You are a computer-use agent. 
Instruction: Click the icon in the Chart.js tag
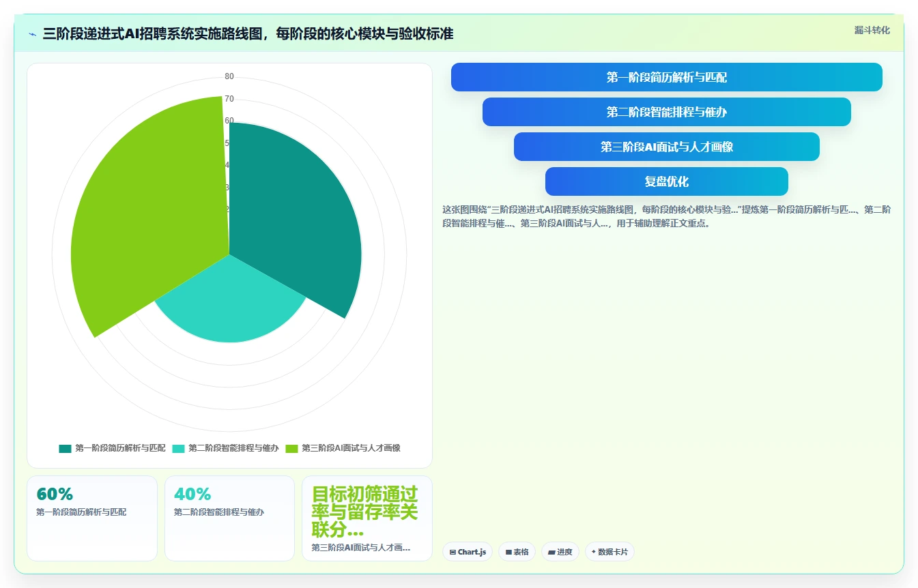click(x=453, y=552)
